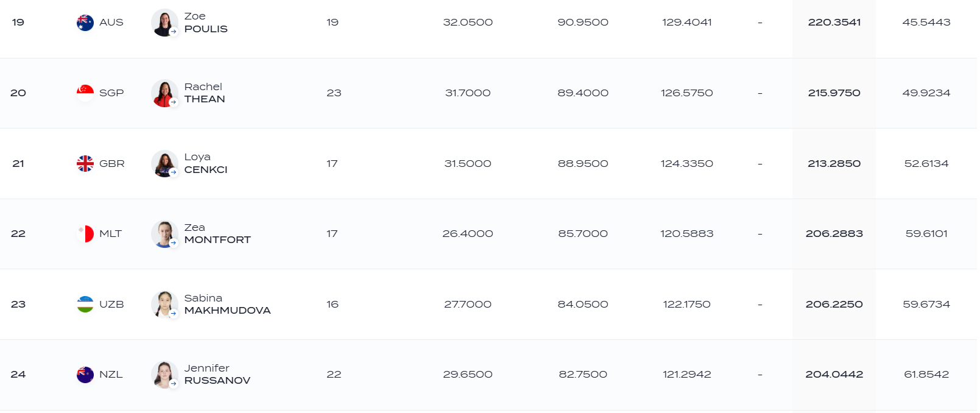Image resolution: width=980 pixels, height=413 pixels.
Task: Open Rachel Thean profile photo
Action: (164, 93)
